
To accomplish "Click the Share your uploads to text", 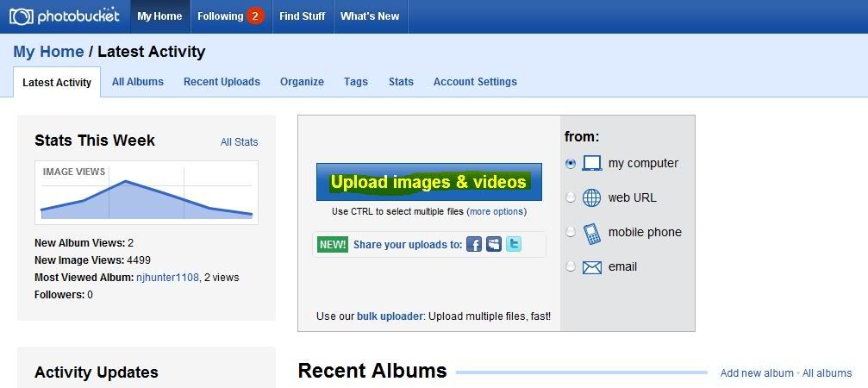I will tap(408, 245).
